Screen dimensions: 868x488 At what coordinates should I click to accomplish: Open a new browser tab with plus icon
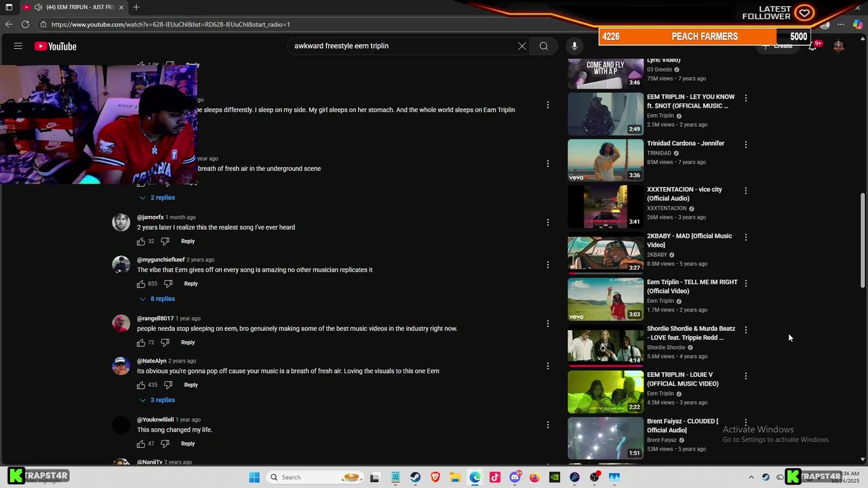pos(136,7)
